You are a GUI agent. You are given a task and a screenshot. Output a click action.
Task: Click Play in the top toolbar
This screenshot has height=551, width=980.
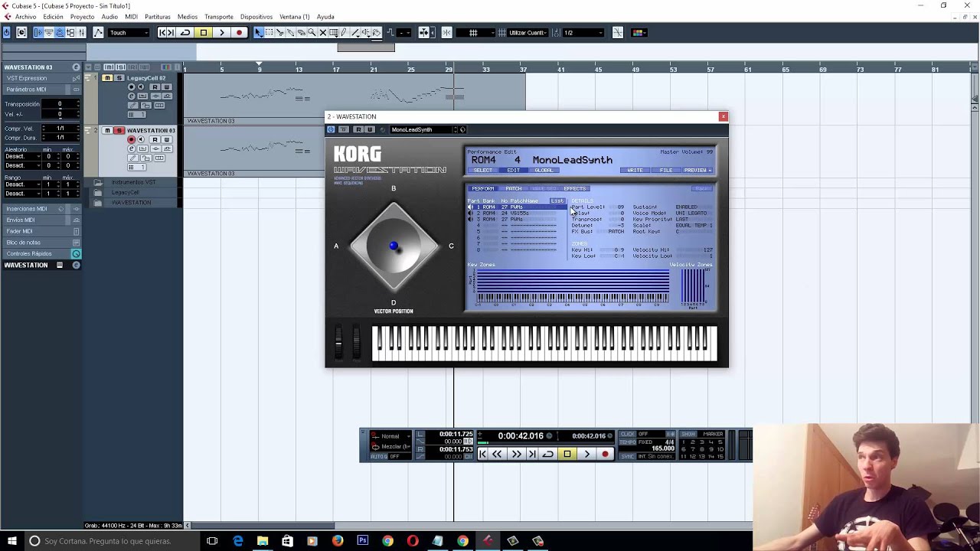pos(222,32)
